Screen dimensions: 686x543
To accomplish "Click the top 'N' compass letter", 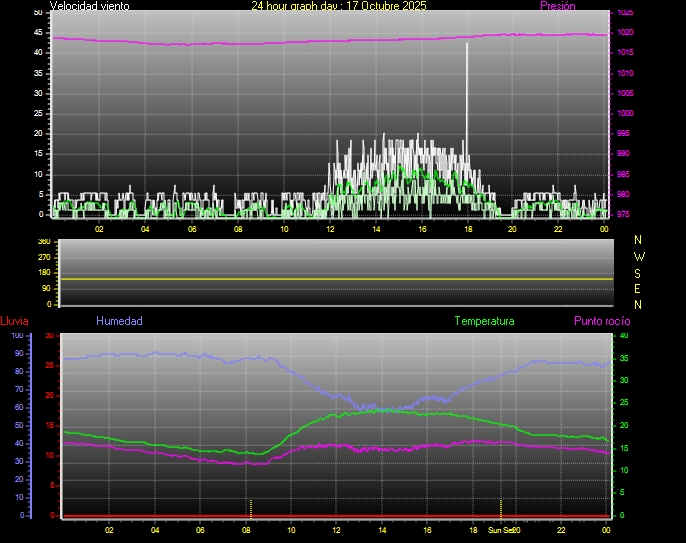I will coord(639,240).
